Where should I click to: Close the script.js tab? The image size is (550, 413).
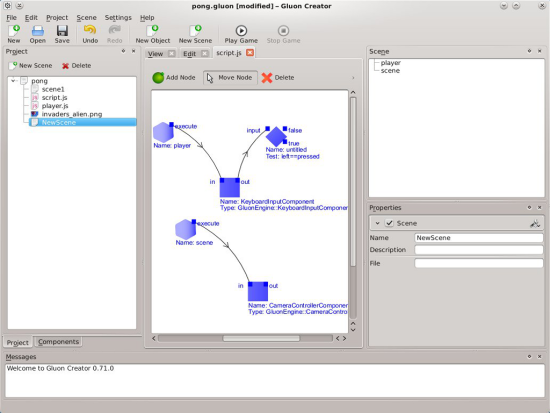[250, 53]
